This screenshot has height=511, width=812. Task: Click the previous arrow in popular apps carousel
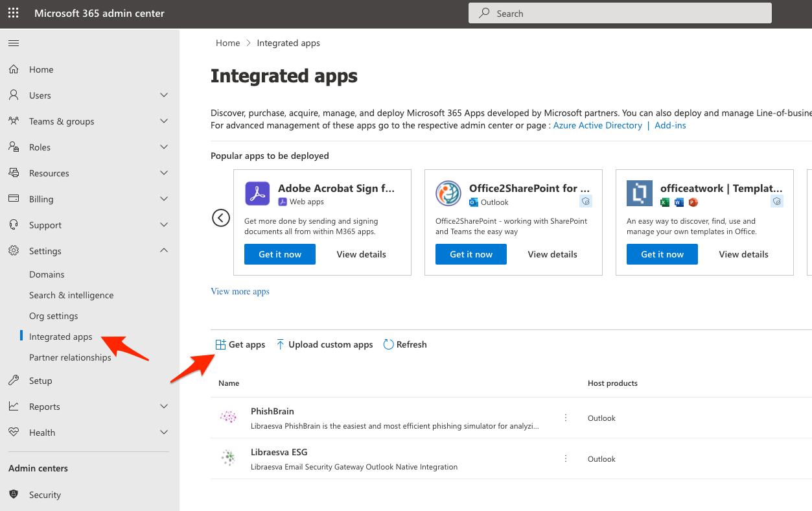tap(221, 218)
